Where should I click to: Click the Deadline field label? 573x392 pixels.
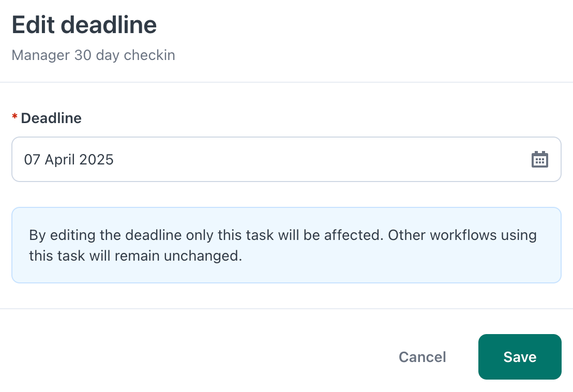tap(51, 118)
